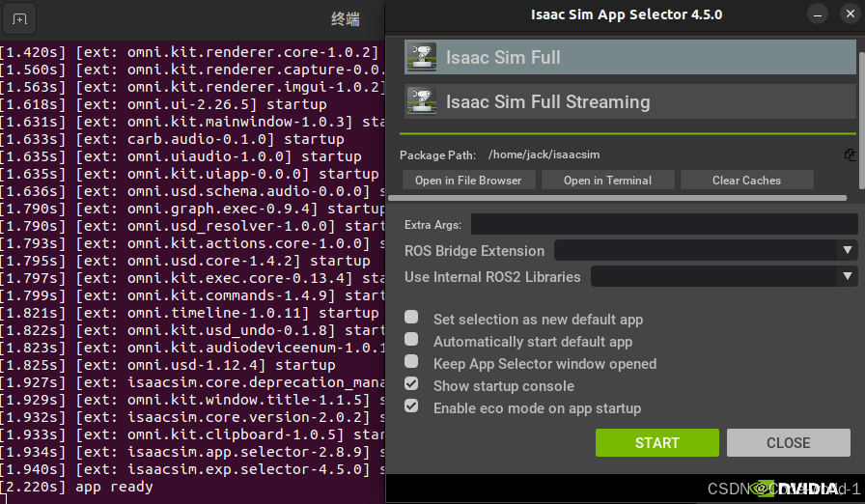
Task: Click the vertical scrollbar of App Selector
Action: (862, 121)
